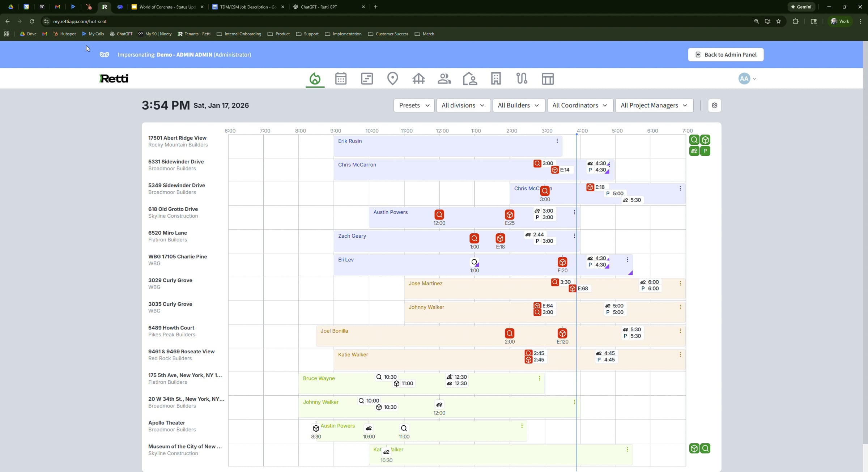Open the Hot Seat flame icon
This screenshot has width=868, height=472.
pos(315,78)
